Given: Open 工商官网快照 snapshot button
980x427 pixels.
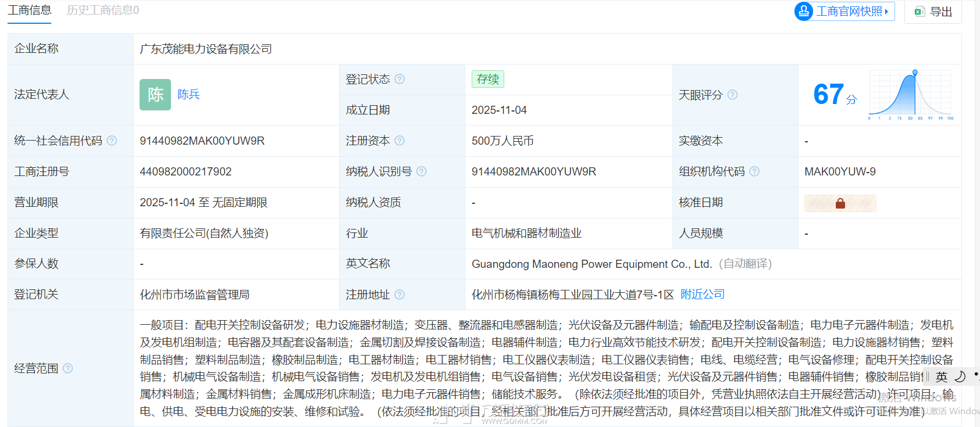Looking at the screenshot, I should coord(844,12).
